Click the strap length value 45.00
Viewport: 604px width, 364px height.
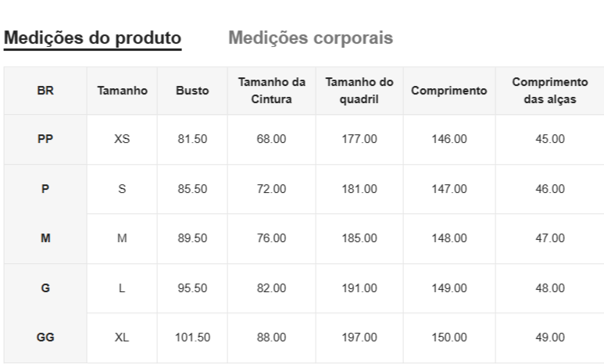(x=549, y=139)
